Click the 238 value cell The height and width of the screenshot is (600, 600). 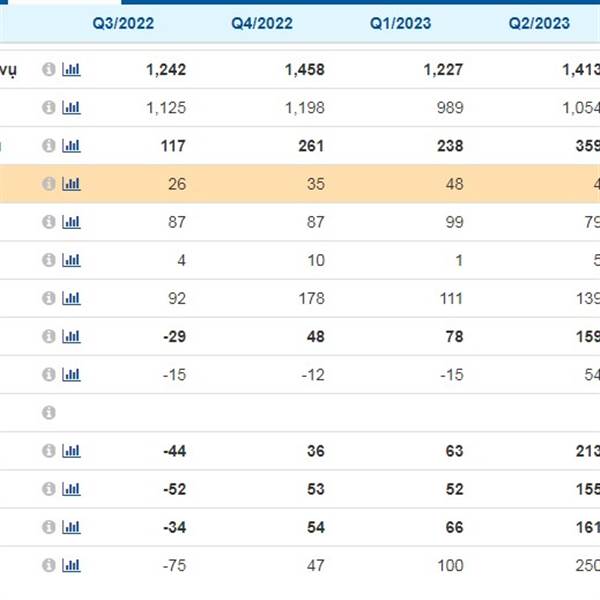coord(450,146)
